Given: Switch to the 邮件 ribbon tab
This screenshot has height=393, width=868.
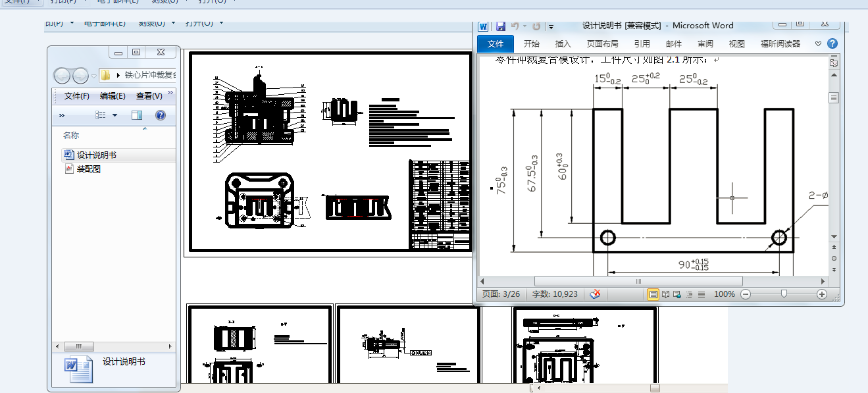Looking at the screenshot, I should (x=674, y=44).
